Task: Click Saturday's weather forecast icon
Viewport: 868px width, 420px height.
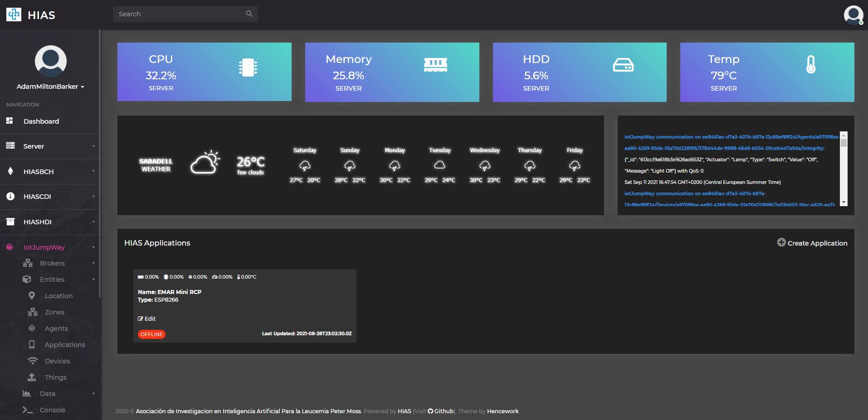Action: 305,166
